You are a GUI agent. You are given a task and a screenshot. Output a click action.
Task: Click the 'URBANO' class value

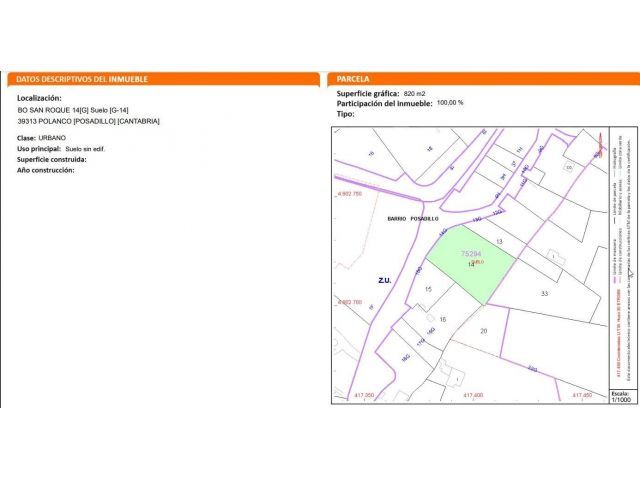pos(52,138)
